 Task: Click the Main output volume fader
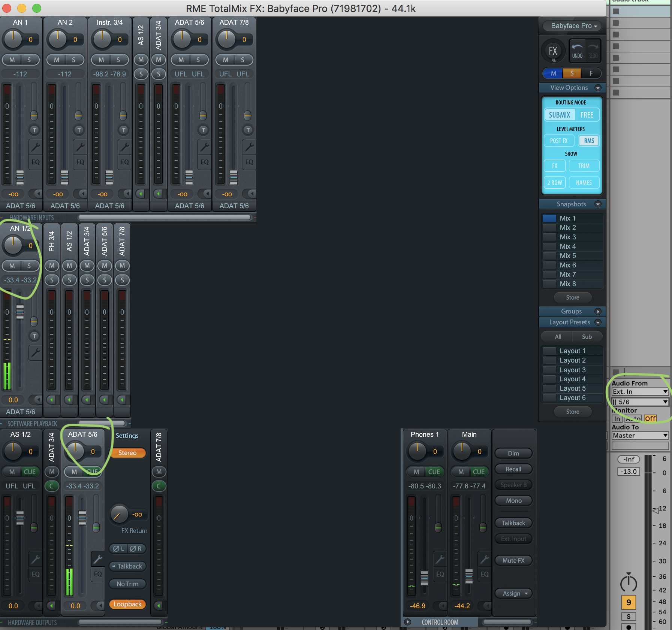point(469,576)
